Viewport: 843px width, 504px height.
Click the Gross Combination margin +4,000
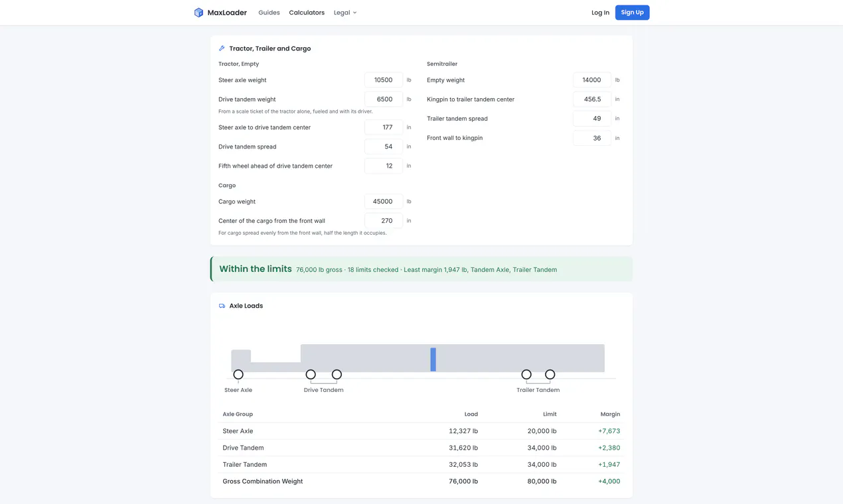tap(609, 481)
